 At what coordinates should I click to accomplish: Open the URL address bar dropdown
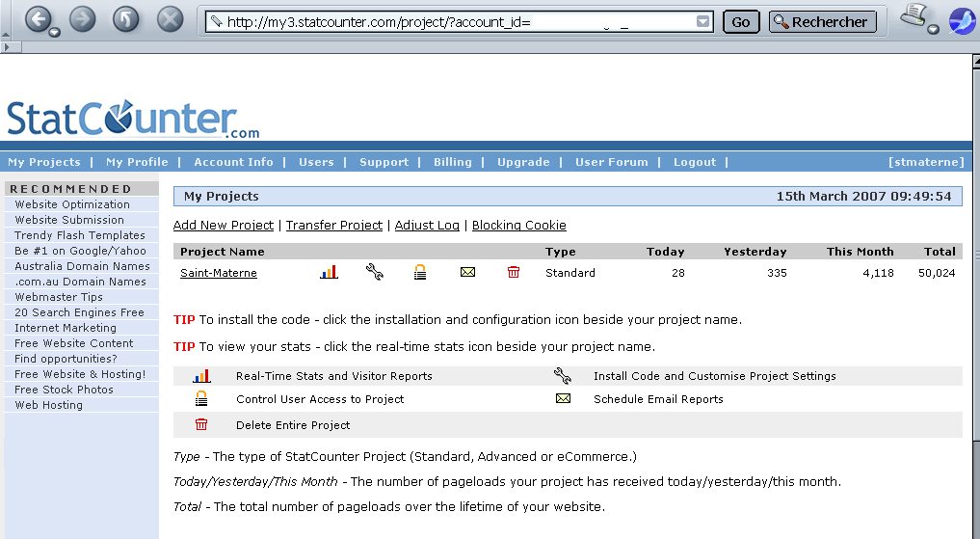click(x=703, y=22)
